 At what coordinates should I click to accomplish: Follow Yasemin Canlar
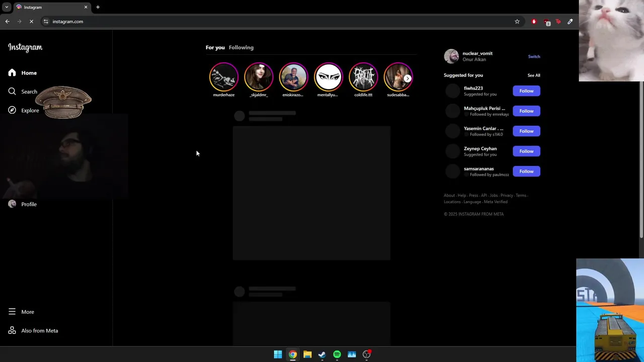pos(526,131)
